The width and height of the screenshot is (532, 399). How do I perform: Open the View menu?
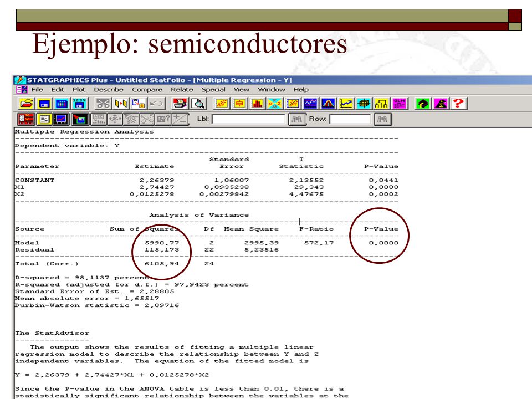242,90
